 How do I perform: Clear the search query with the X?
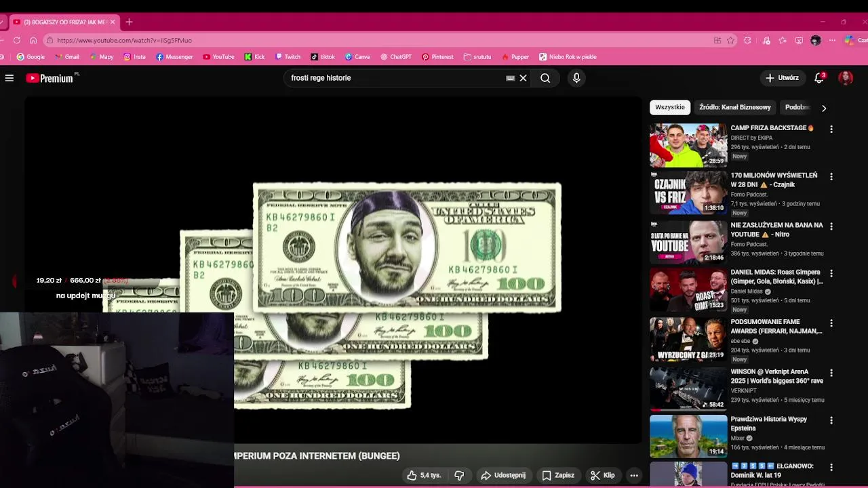coord(523,78)
